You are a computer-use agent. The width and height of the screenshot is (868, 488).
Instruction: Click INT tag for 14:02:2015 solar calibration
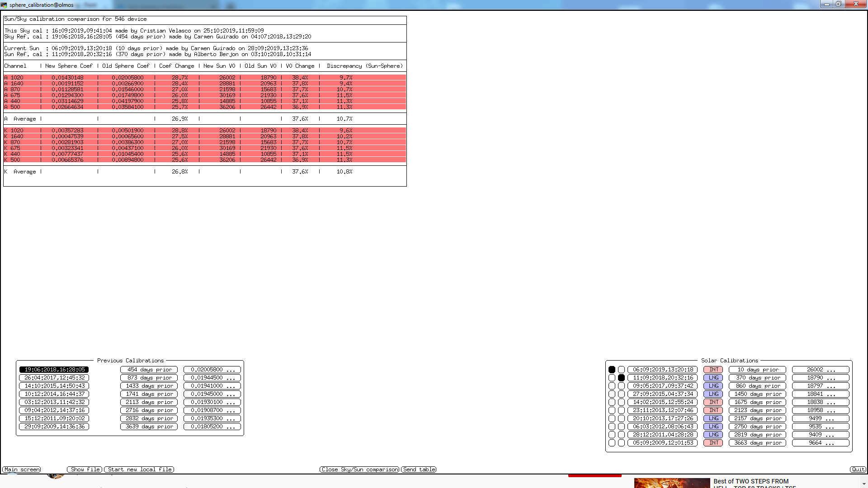713,402
